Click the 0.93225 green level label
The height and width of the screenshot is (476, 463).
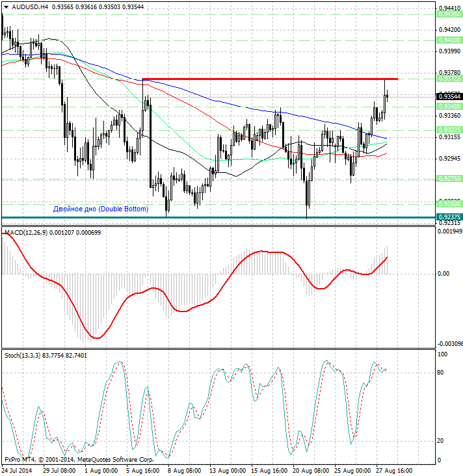(449, 129)
